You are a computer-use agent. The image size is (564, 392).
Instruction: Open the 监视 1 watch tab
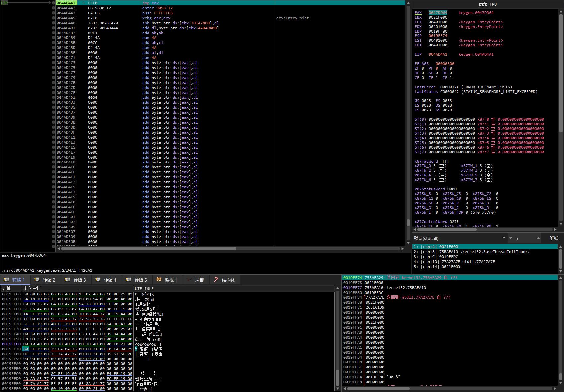tap(167, 280)
